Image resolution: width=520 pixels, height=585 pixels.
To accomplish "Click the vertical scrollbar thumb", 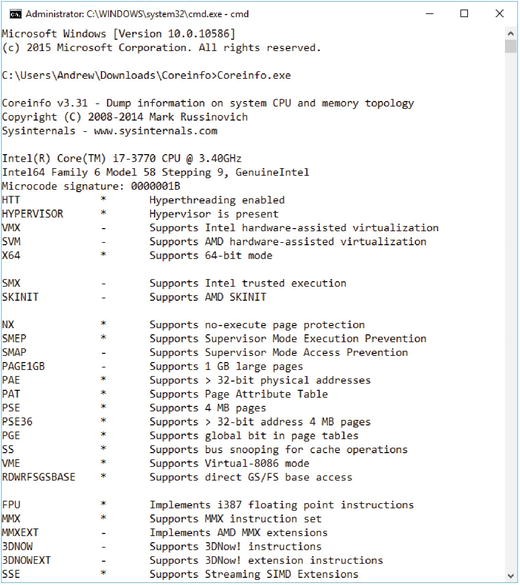I will pos(511,47).
